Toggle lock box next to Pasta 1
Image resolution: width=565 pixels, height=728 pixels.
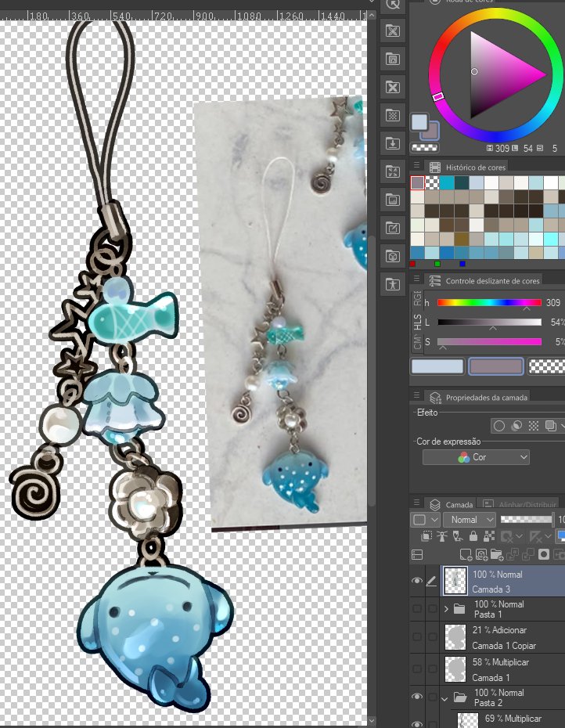[x=432, y=608]
